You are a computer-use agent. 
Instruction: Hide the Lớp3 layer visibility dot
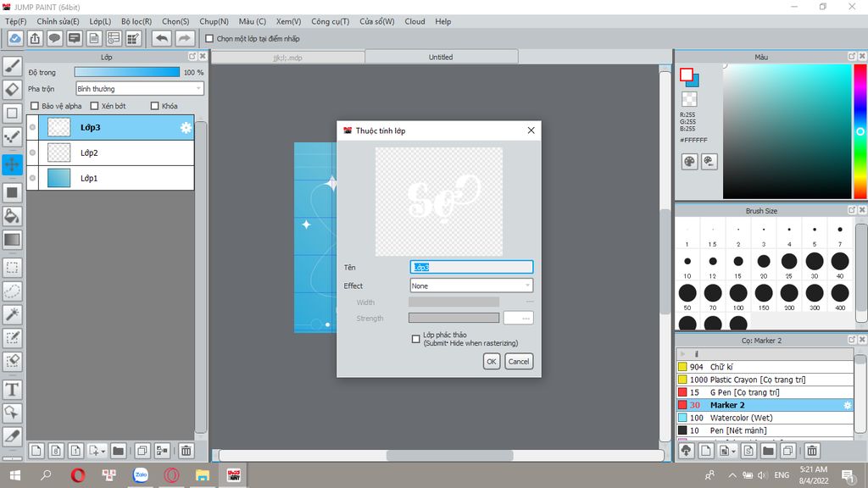[x=33, y=127]
